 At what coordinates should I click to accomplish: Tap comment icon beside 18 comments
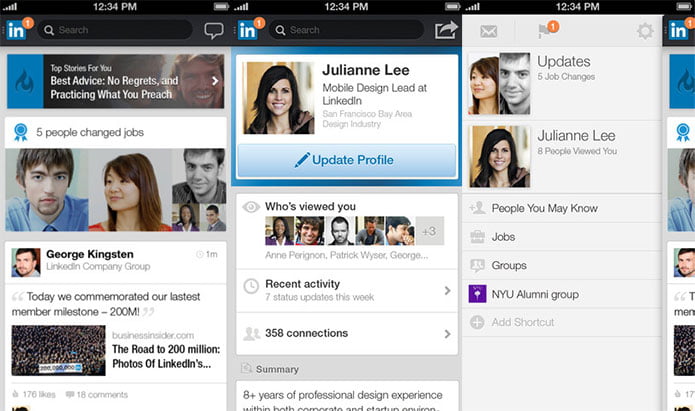(x=70, y=394)
